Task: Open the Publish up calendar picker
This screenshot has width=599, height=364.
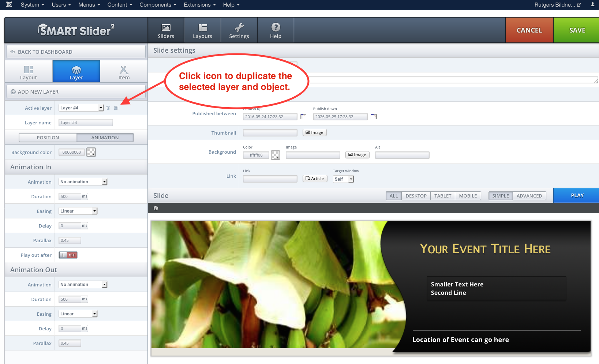Action: (303, 117)
